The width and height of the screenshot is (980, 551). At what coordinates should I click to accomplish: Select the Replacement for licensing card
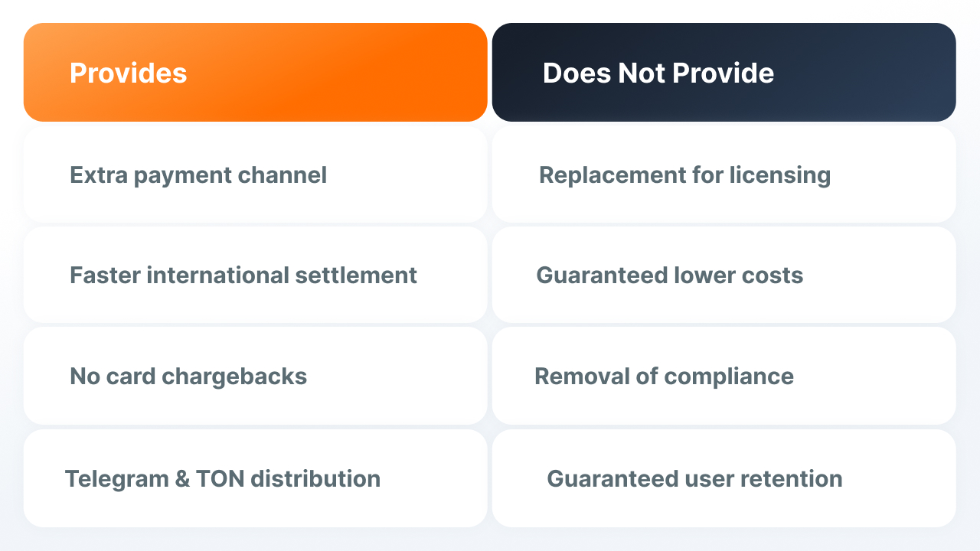click(x=724, y=174)
